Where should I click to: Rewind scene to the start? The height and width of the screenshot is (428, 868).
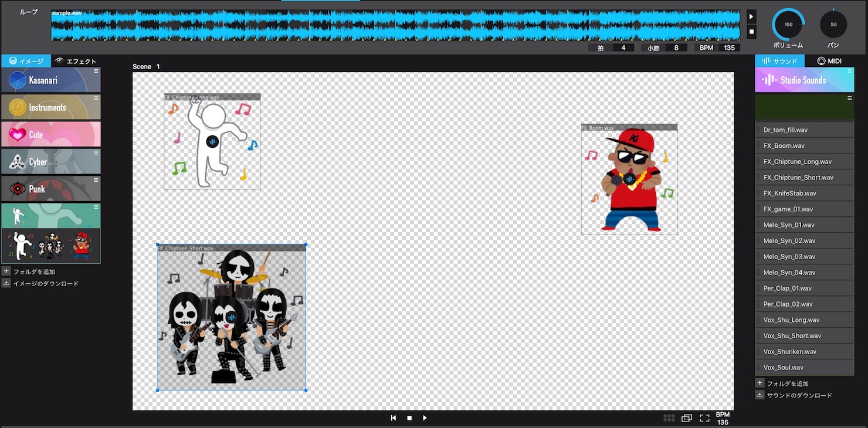(394, 418)
